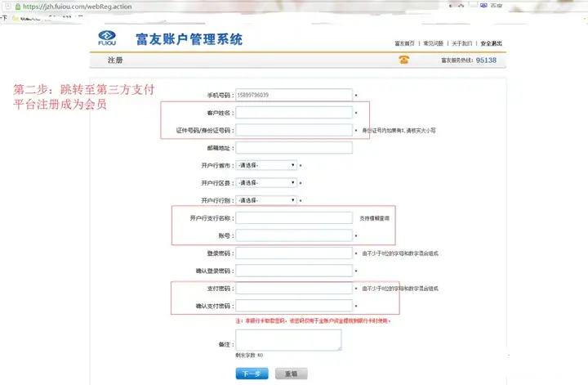Open the 富友首页 link
The image size is (588, 385).
tap(404, 43)
